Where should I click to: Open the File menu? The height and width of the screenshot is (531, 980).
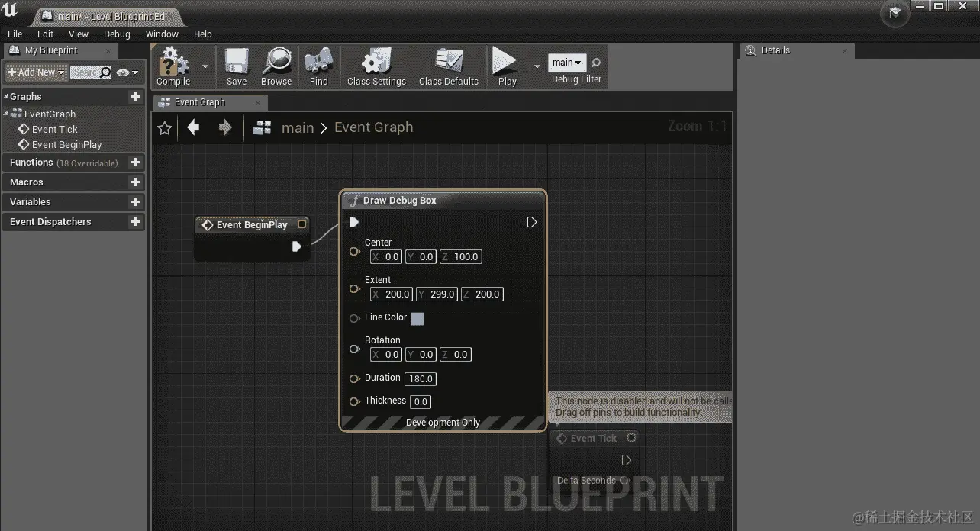[15, 34]
